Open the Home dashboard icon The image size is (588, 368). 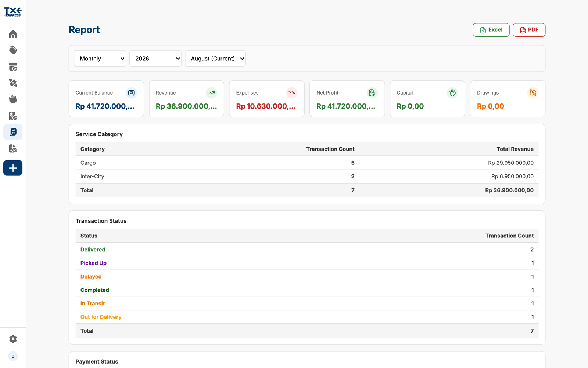pyautogui.click(x=13, y=34)
